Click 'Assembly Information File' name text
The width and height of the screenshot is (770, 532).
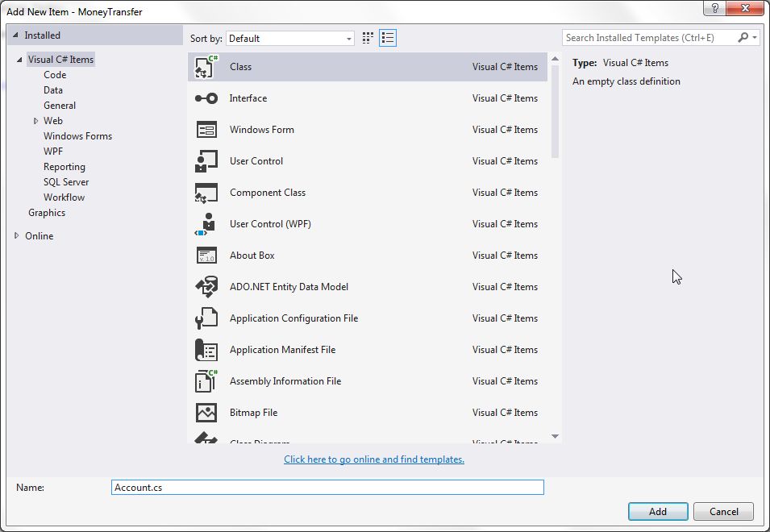[x=285, y=380]
